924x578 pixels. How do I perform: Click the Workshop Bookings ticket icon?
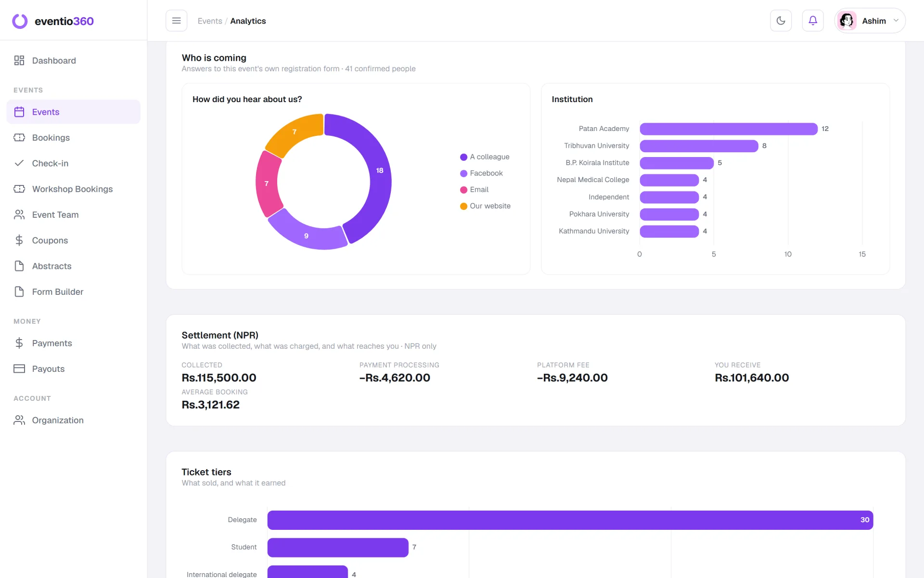tap(19, 189)
